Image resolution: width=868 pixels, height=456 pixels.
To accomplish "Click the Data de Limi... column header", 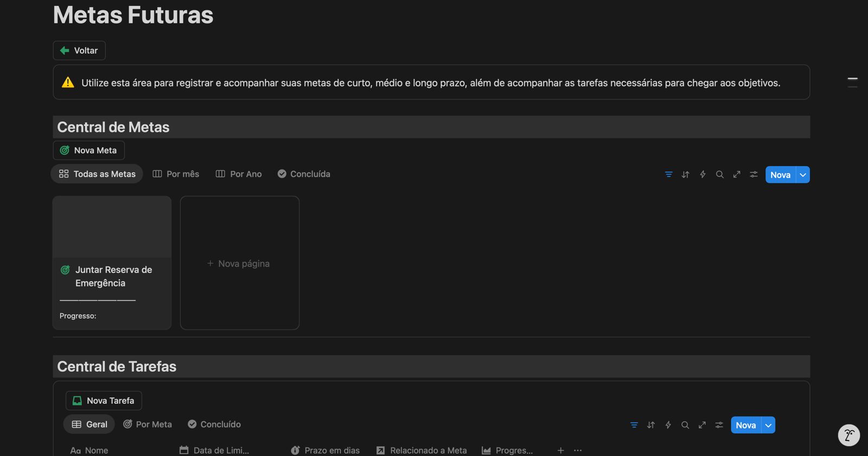I will pyautogui.click(x=214, y=450).
